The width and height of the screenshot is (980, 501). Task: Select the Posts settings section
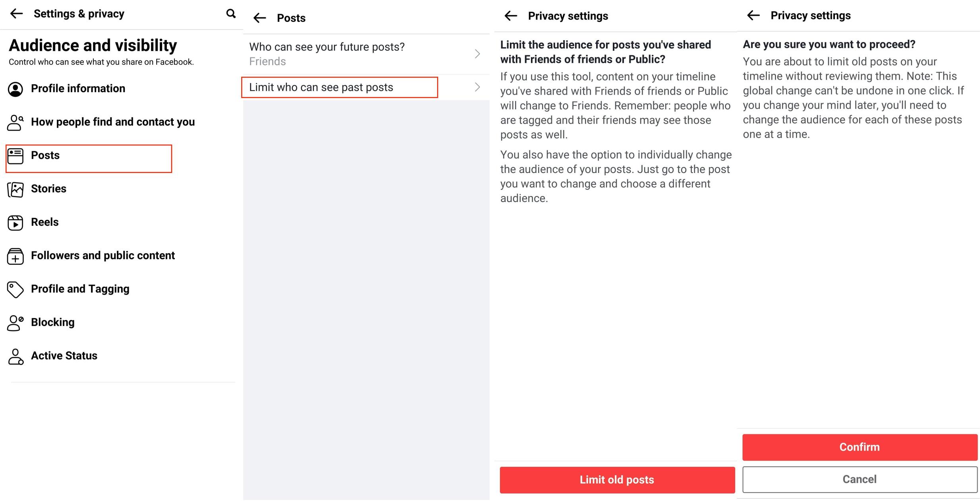pos(90,155)
